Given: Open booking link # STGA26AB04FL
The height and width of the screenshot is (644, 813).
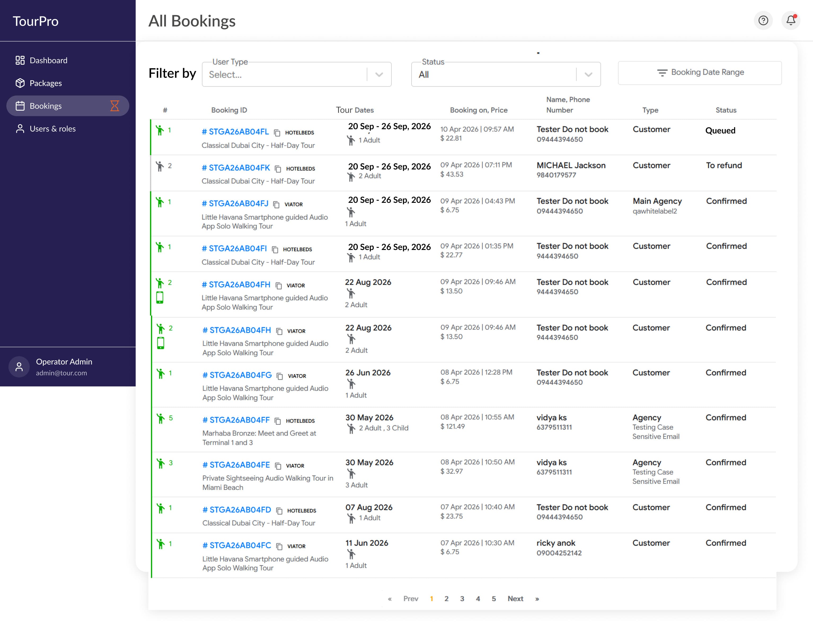Looking at the screenshot, I should click(x=235, y=132).
